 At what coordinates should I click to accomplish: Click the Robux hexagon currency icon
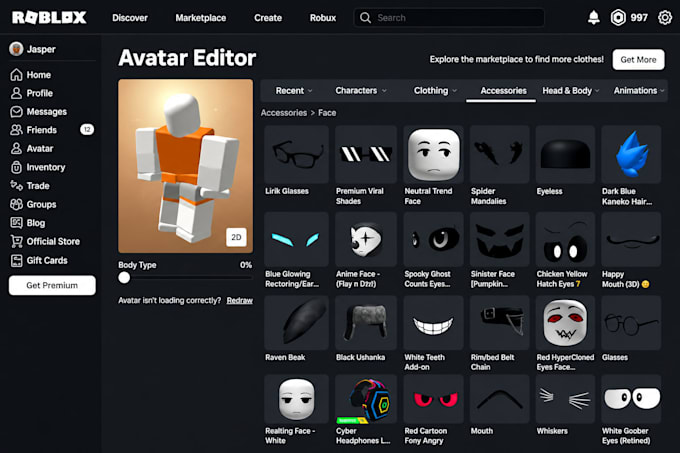coord(618,18)
